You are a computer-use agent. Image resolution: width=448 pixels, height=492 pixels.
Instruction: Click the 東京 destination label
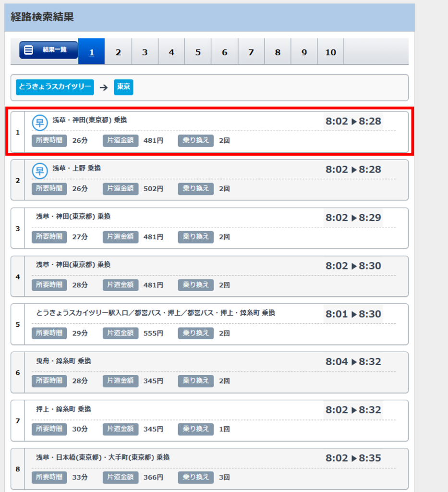(123, 87)
